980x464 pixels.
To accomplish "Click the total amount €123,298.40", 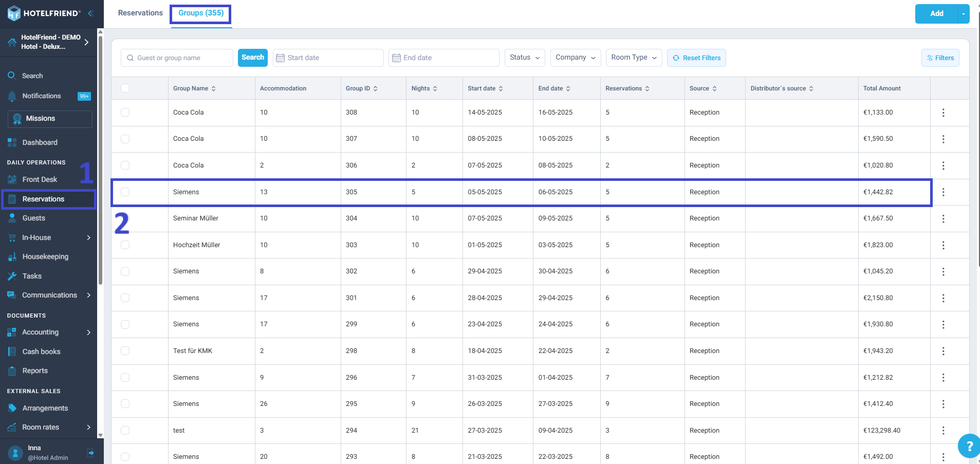I will (x=882, y=431).
